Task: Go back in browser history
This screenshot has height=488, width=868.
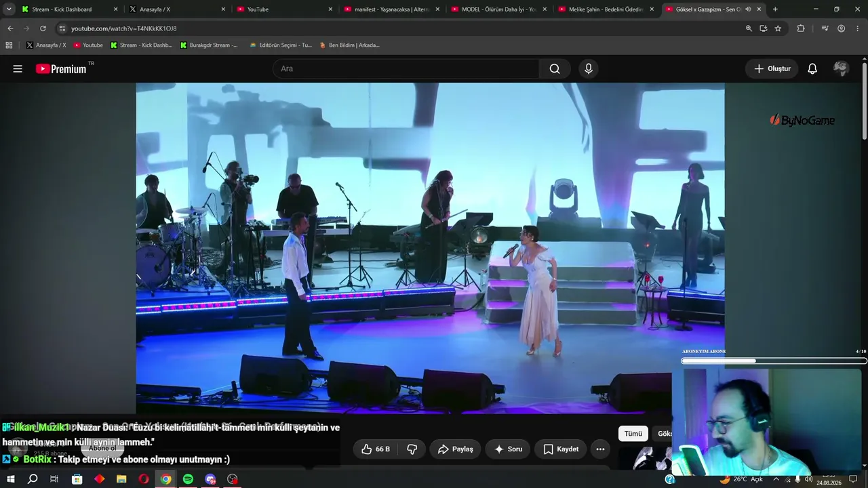Action: (x=10, y=28)
